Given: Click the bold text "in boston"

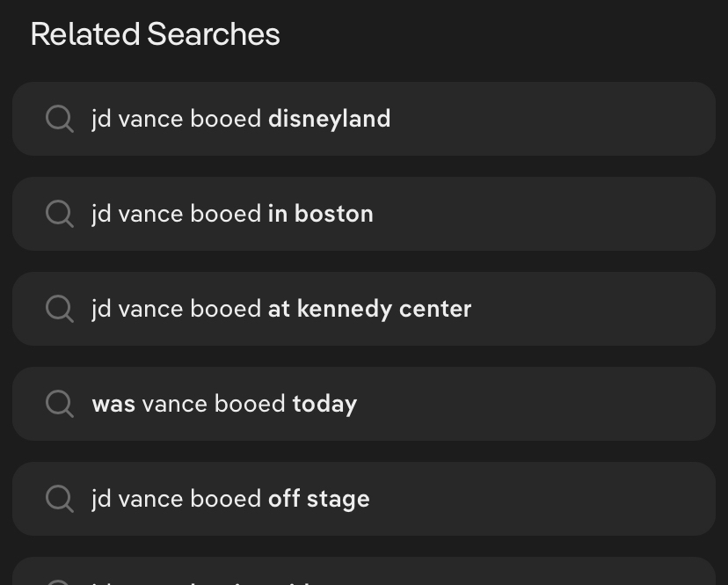Looking at the screenshot, I should [320, 214].
